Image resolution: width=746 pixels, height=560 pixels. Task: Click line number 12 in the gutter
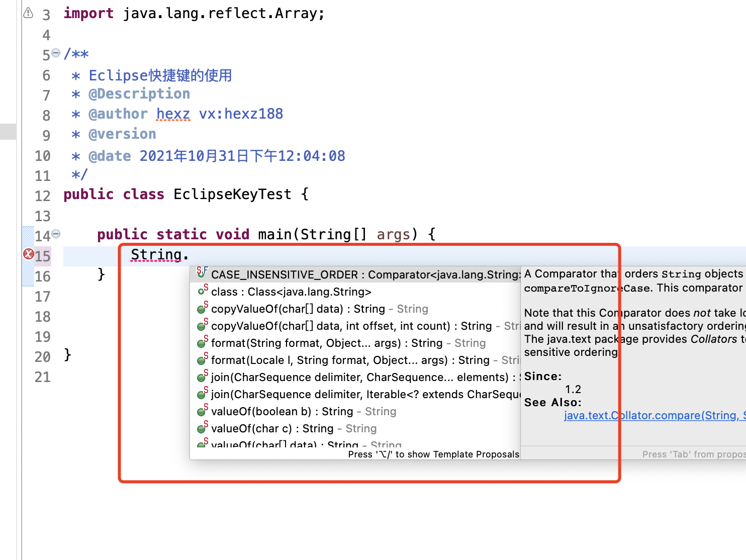coord(43,196)
